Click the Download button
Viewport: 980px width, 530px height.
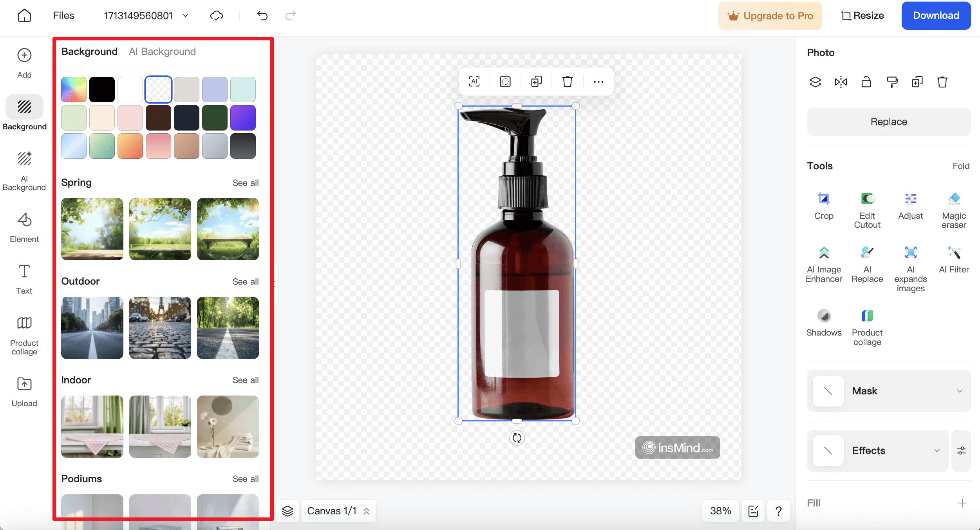(x=936, y=16)
